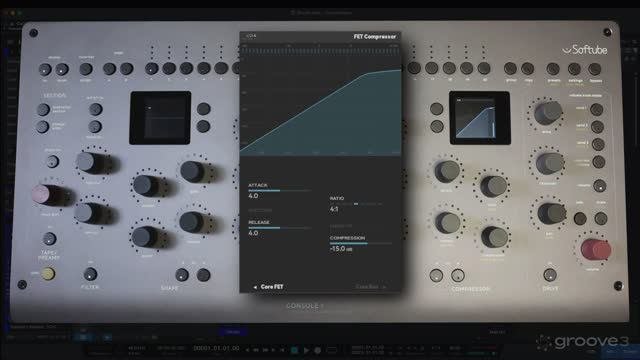This screenshot has width=640, height=360.
Task: Click first track button right of FET panel
Action: point(414,68)
